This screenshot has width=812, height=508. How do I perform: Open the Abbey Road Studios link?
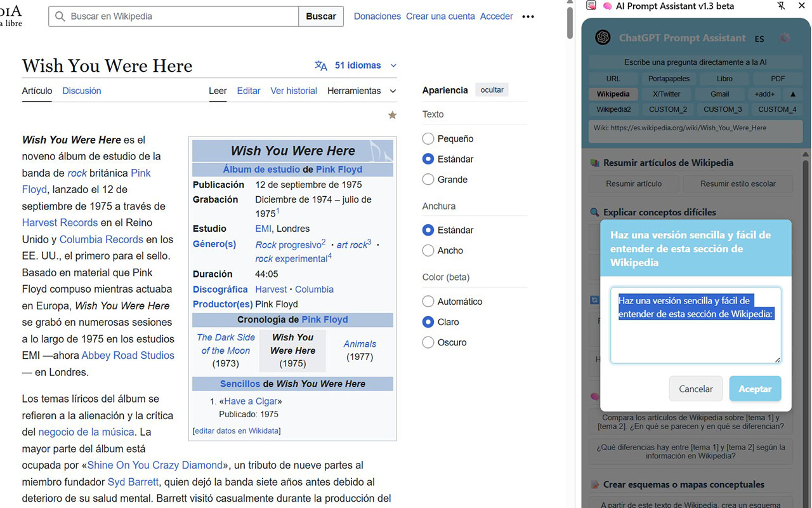click(x=128, y=356)
